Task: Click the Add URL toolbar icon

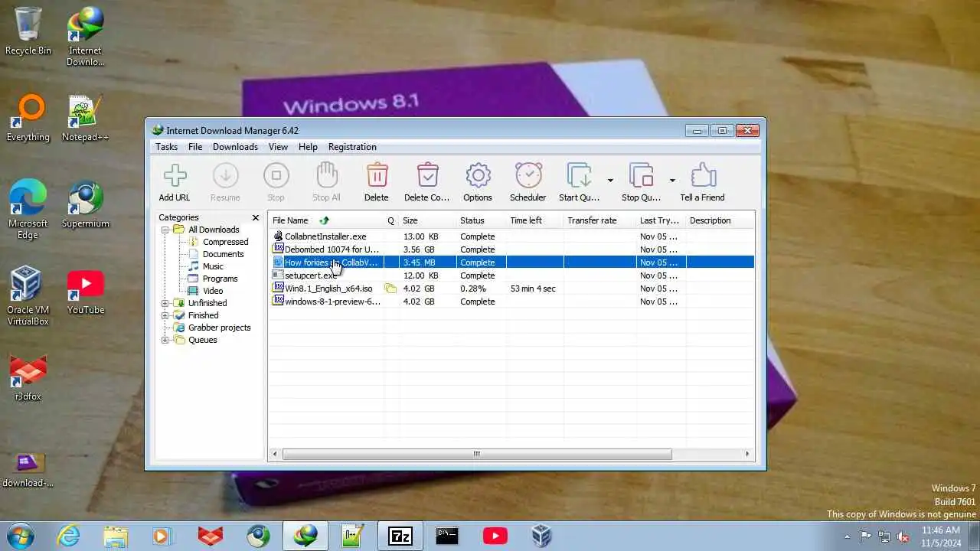Action: click(175, 176)
